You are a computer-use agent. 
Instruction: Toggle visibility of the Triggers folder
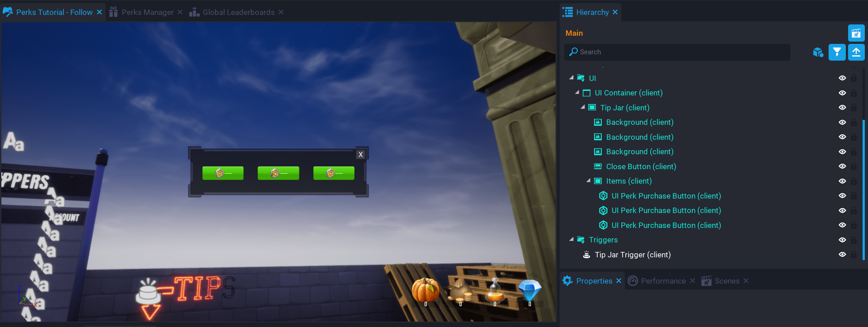coord(842,240)
